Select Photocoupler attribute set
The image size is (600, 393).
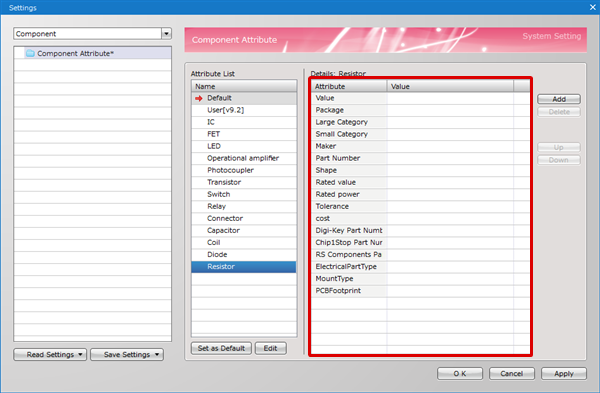pos(244,170)
